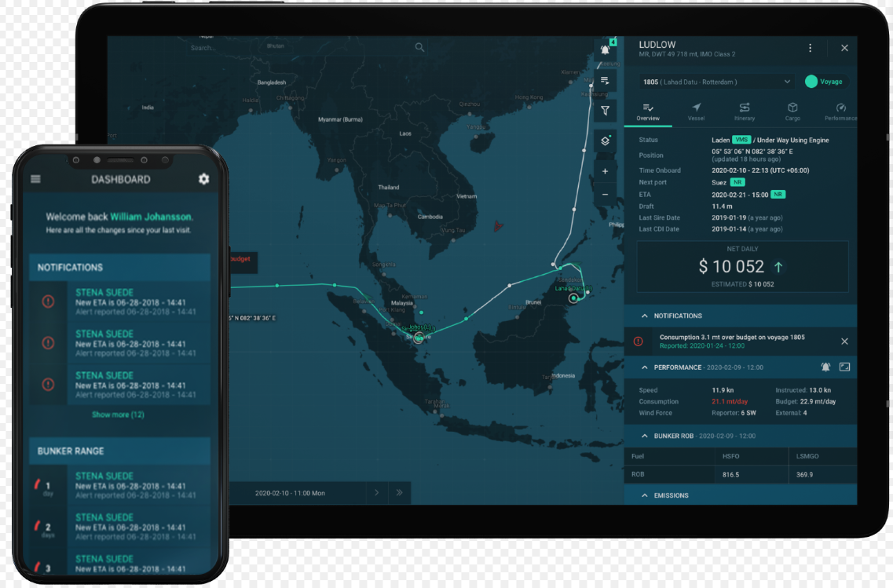The image size is (893, 588).
Task: Click the Draft 11.4 m value
Action: pos(722,206)
